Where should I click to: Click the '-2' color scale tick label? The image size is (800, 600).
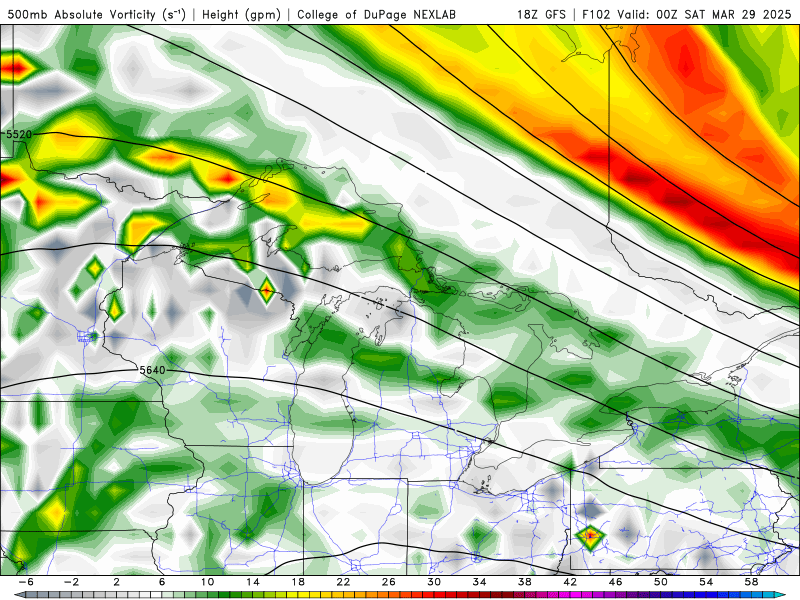tap(71, 582)
